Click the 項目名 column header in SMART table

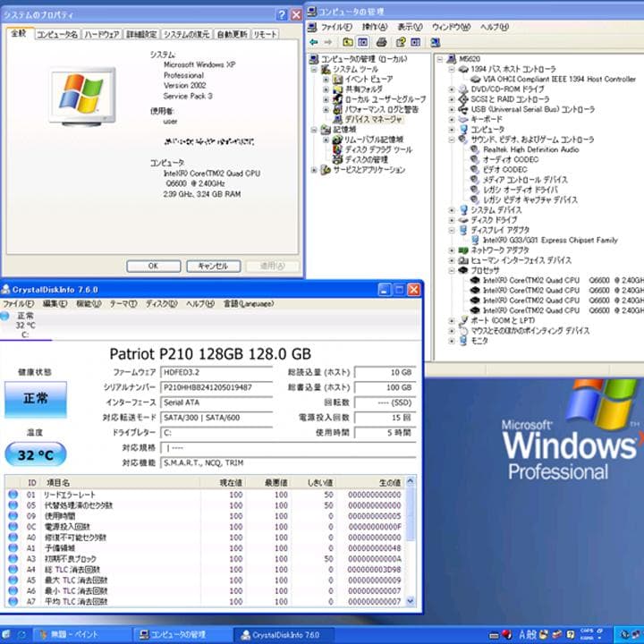tap(122, 483)
